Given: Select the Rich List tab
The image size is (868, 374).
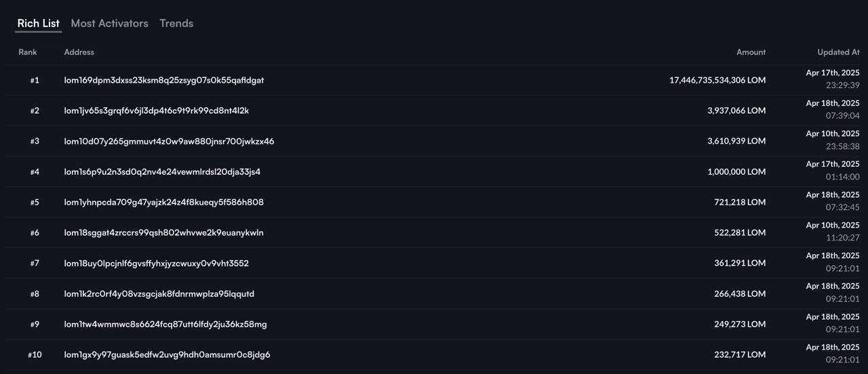Looking at the screenshot, I should click(x=38, y=23).
